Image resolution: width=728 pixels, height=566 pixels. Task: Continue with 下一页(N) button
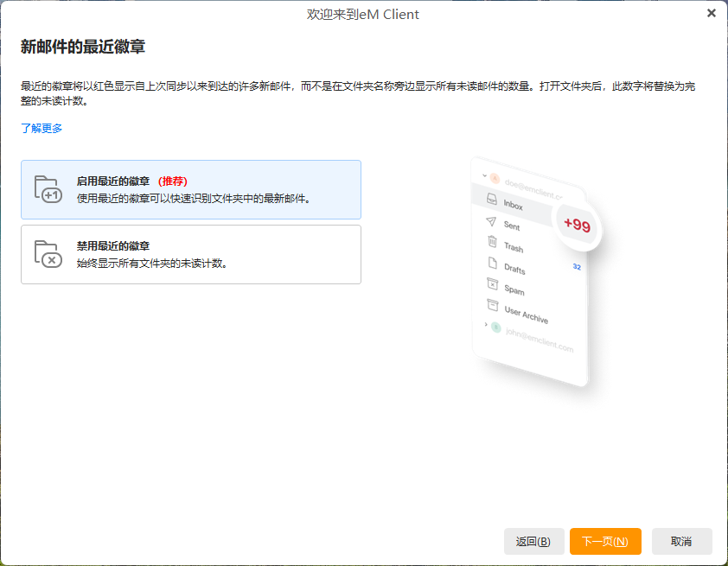[x=605, y=541]
